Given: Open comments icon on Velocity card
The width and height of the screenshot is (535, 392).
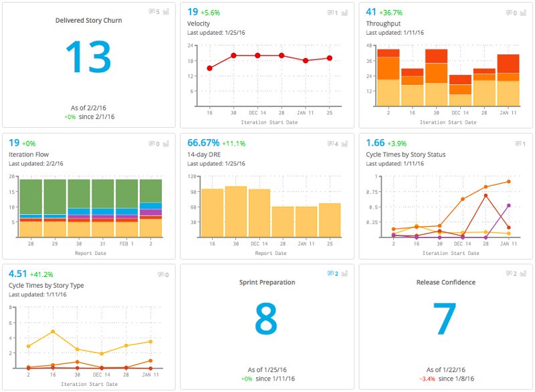Looking at the screenshot, I should (x=332, y=13).
